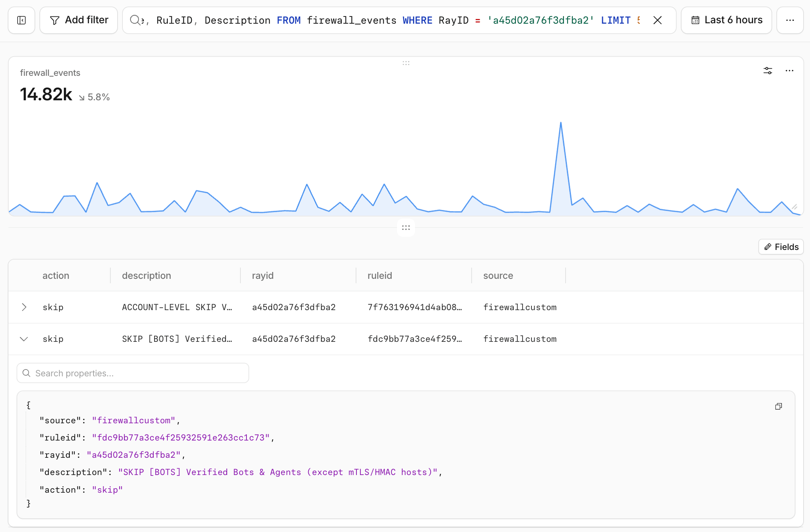Click firewallcustom in the SKIP [BOTS] row
Screen dimensions: 810x532
pos(520,339)
